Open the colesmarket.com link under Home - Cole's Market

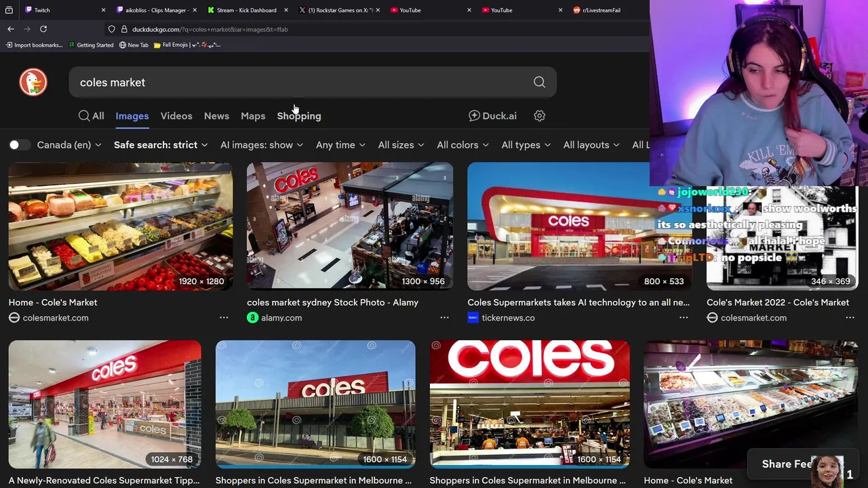click(x=56, y=318)
